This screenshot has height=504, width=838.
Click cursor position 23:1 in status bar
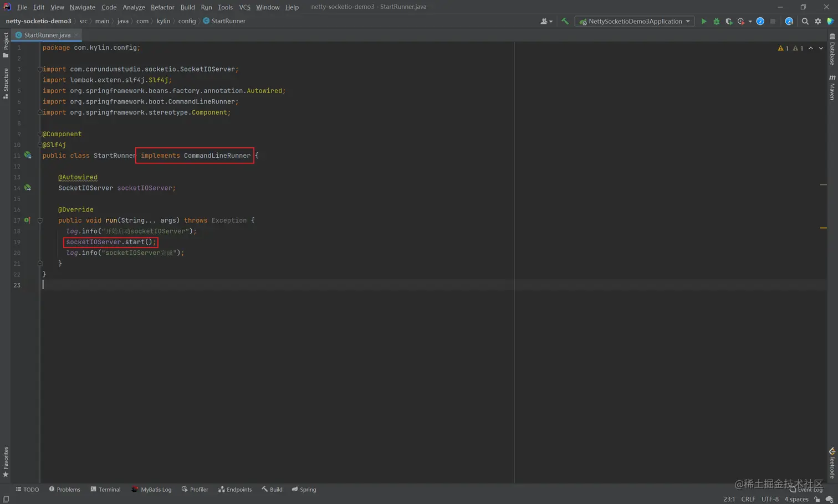729,499
